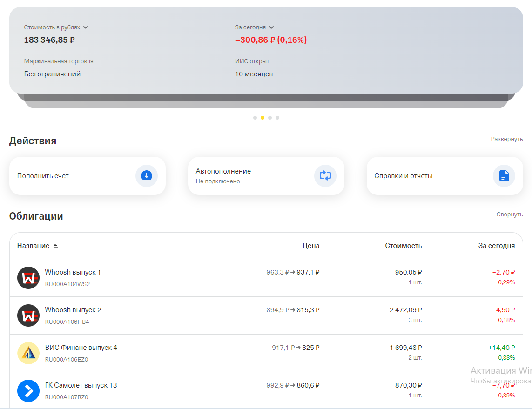The height and width of the screenshot is (409, 532).
Task: Open the Справки и отчеты card
Action: click(x=445, y=176)
